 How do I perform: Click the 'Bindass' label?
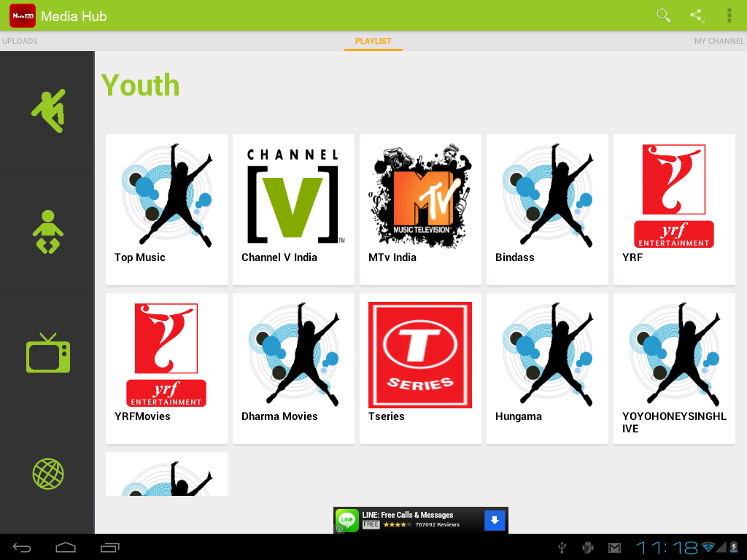tap(514, 257)
